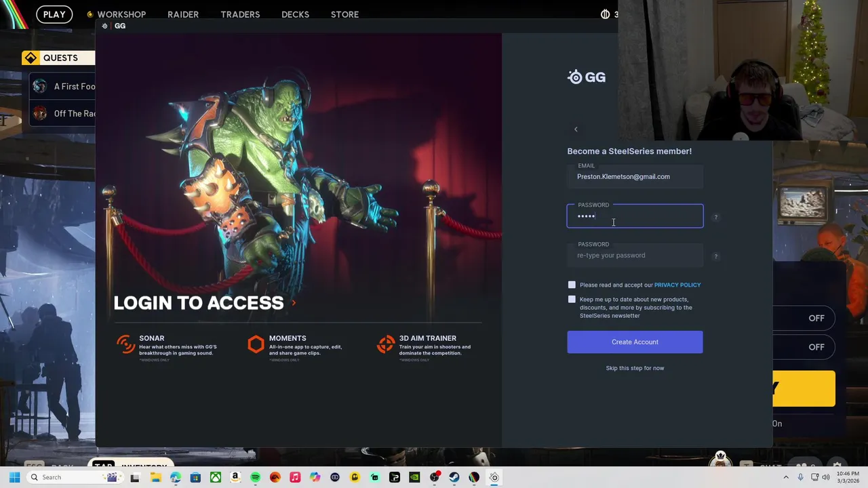Click the SONAR feature title
The image size is (868, 488).
(152, 338)
